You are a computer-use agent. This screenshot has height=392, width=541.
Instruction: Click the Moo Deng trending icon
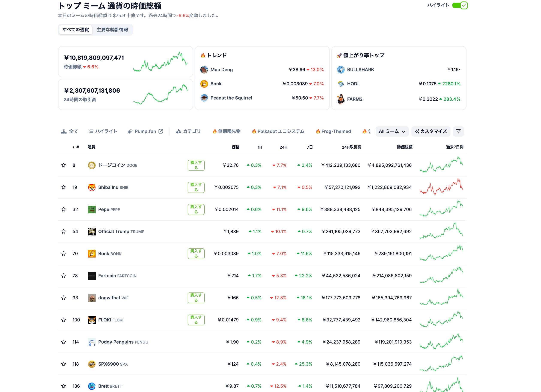click(x=204, y=70)
